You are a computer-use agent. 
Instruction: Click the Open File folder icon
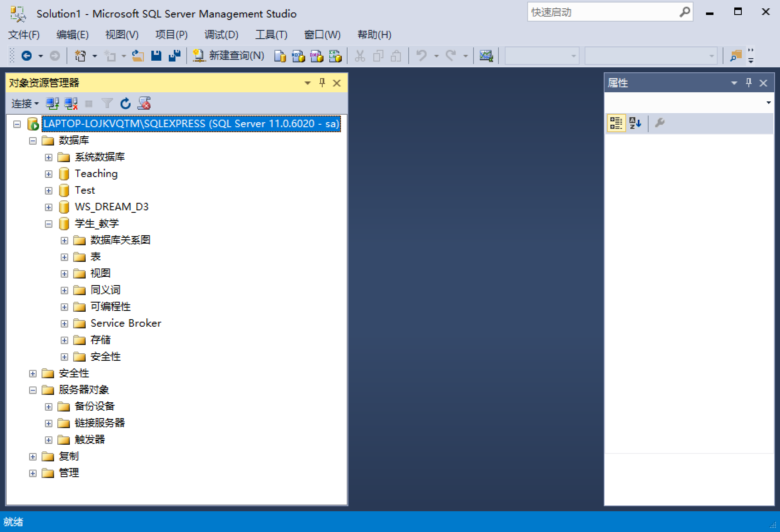(138, 56)
